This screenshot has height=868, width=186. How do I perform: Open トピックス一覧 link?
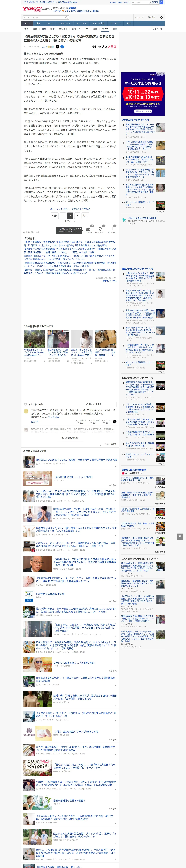(155, 29)
